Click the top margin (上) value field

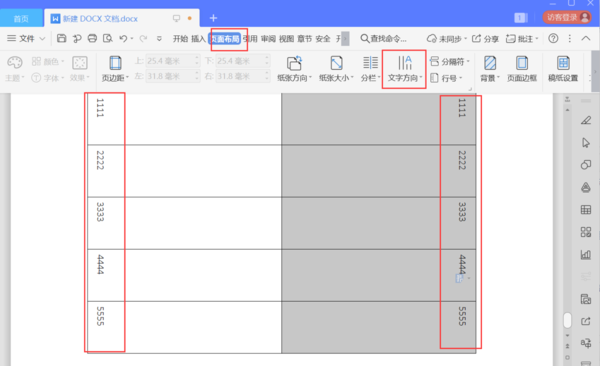[x=173, y=61]
